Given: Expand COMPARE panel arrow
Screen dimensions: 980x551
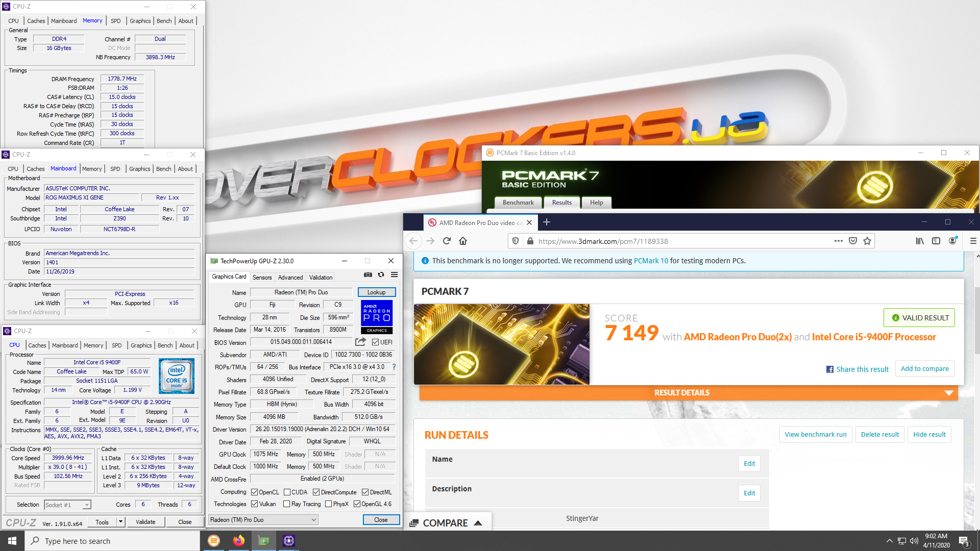Looking at the screenshot, I should click(478, 523).
